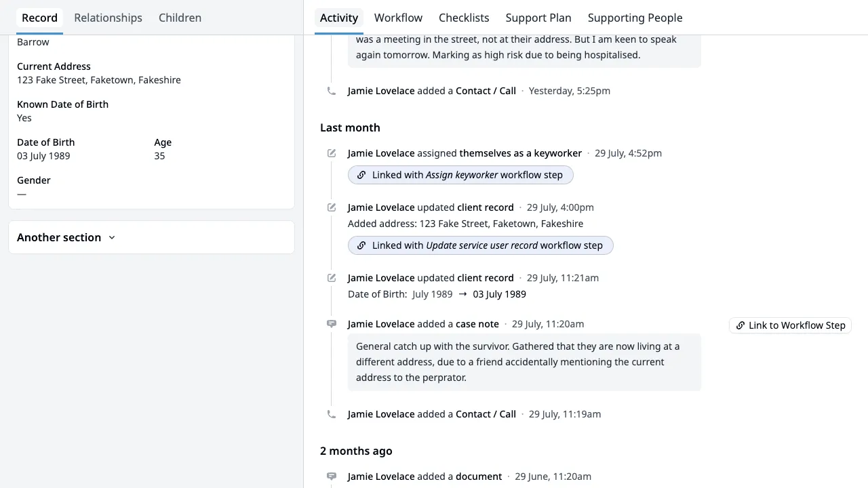Click document comment icon beside 29 June entry
868x488 pixels.
point(332,476)
